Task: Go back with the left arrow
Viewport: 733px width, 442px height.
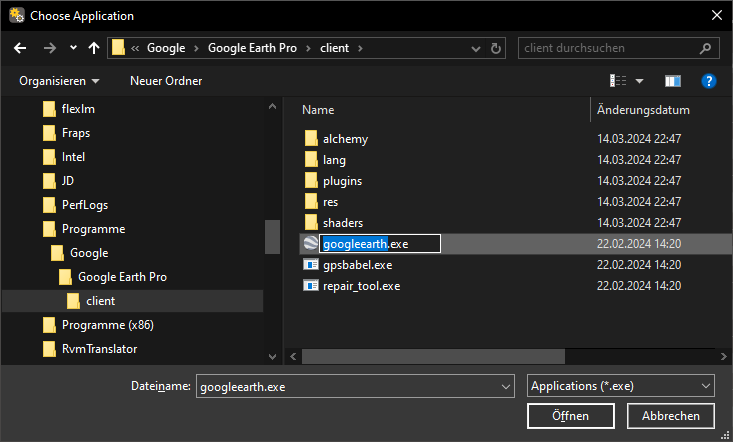Action: [x=20, y=48]
